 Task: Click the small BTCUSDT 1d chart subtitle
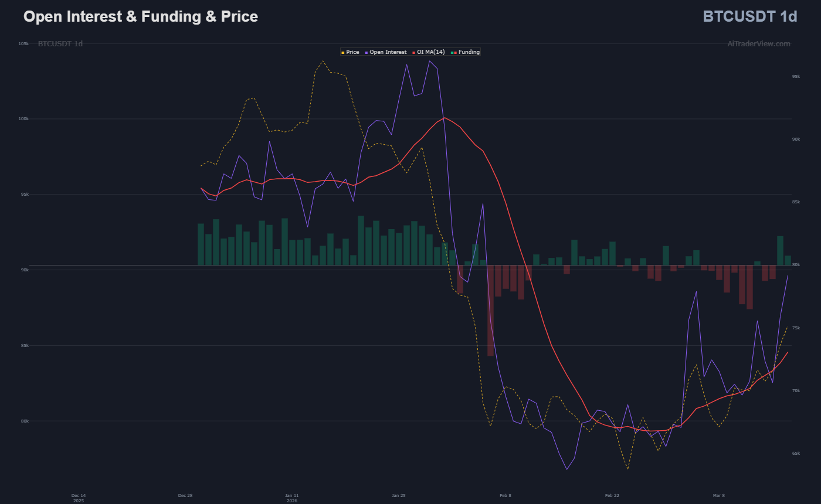(60, 44)
